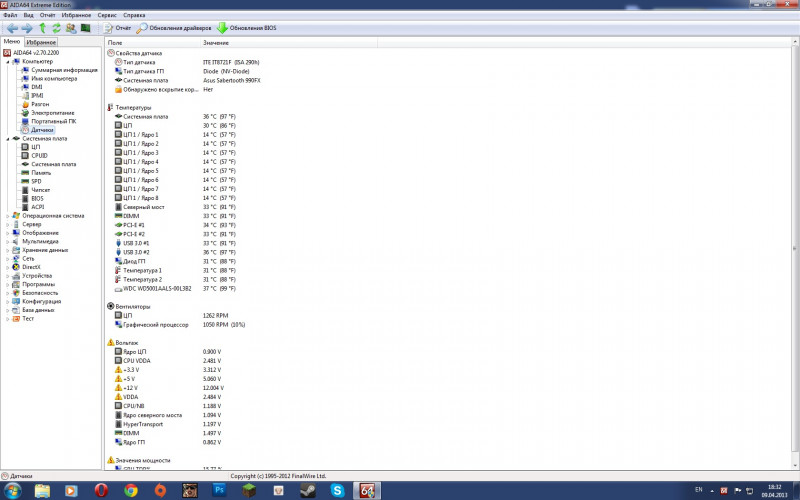Open Photoshop from the taskbar
Screen dimensions: 800x500
[x=219, y=490]
